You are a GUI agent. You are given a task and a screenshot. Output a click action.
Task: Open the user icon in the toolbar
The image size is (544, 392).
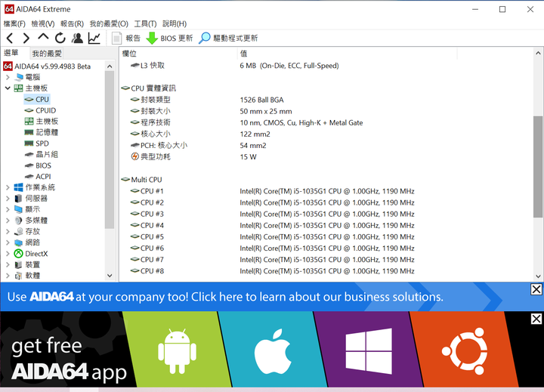tap(77, 38)
